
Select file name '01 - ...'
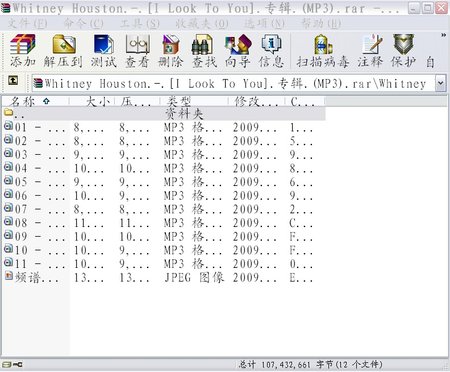[x=40, y=128]
